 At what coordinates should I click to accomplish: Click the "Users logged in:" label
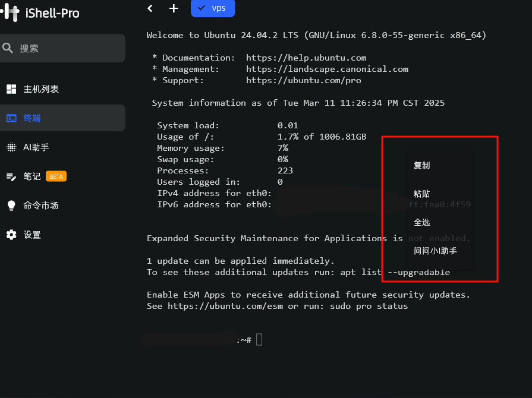(199, 182)
